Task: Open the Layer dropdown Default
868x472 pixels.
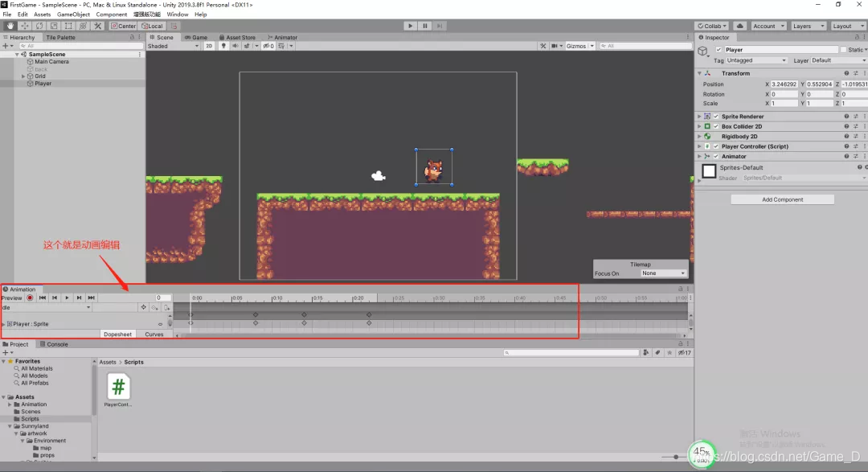Action: 838,60
